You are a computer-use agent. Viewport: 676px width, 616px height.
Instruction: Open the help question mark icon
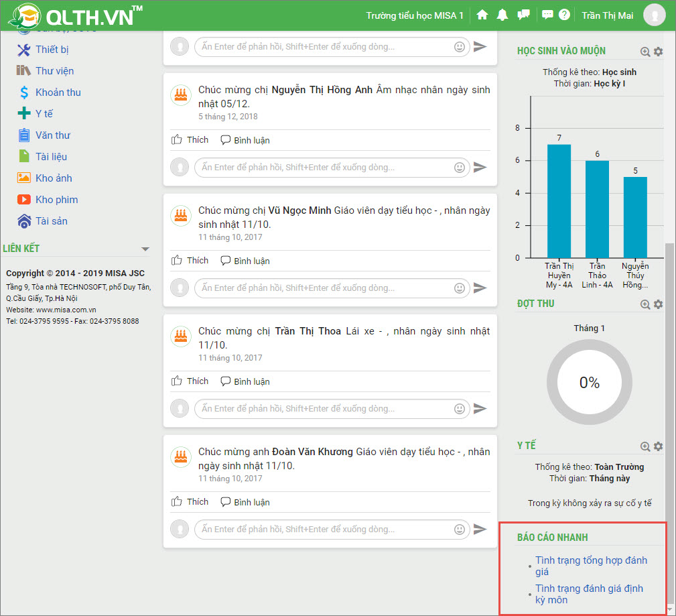point(564,15)
